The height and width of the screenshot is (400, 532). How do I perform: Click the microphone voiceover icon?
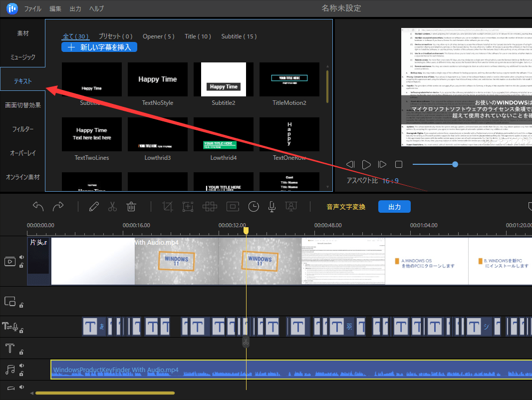[272, 206]
